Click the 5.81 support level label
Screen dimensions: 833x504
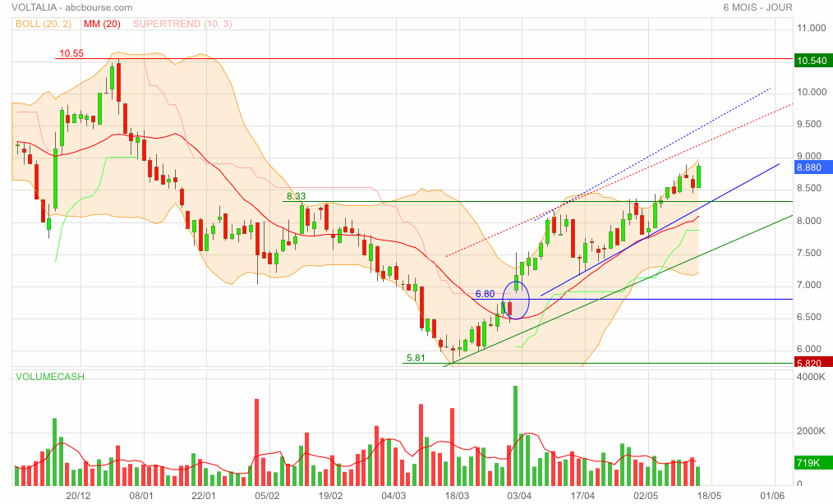416,358
